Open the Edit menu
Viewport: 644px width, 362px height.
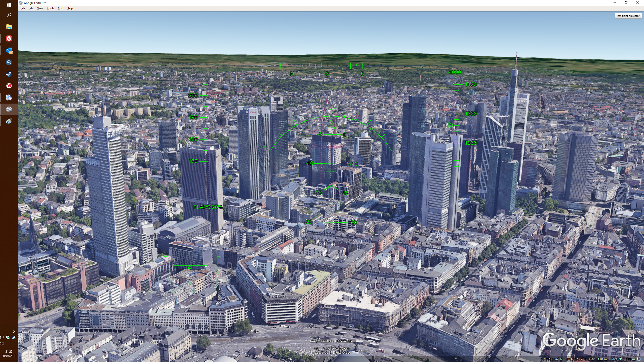pyautogui.click(x=31, y=8)
